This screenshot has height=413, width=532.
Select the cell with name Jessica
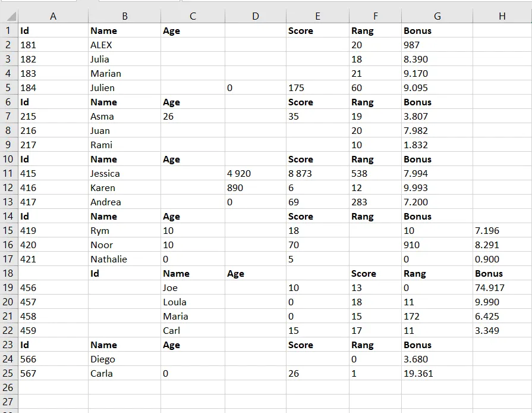105,173
